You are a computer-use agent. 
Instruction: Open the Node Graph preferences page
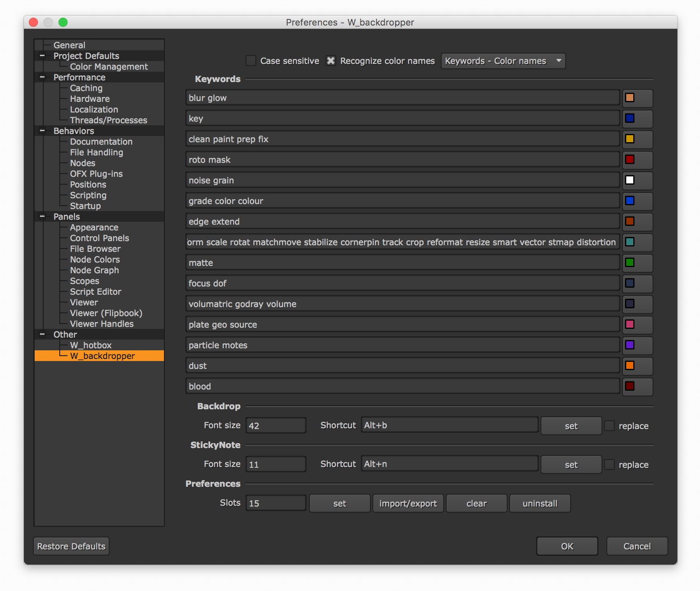(x=94, y=270)
